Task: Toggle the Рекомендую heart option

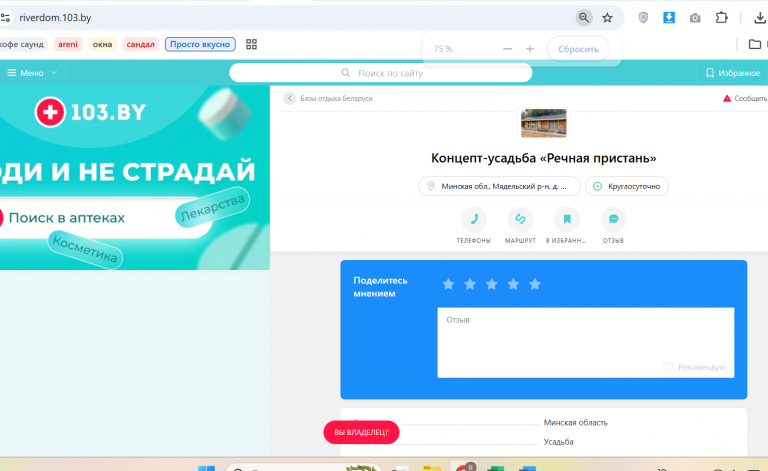Action: click(x=694, y=367)
